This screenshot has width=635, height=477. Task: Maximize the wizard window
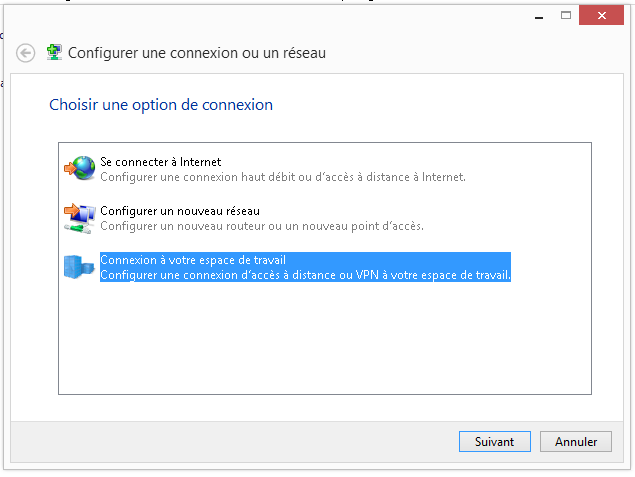pos(566,15)
